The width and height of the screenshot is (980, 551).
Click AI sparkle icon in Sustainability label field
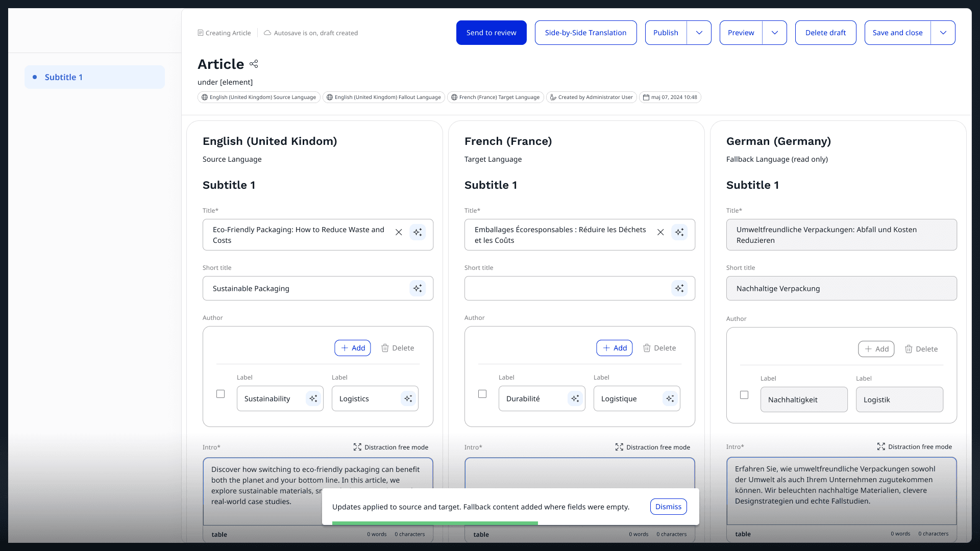tap(313, 398)
